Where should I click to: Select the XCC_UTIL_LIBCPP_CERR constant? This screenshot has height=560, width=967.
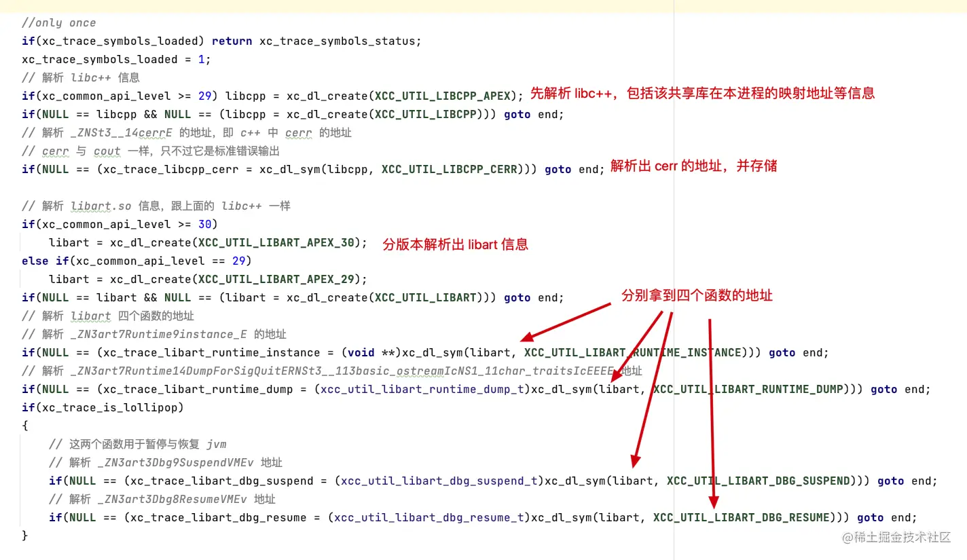coord(449,170)
